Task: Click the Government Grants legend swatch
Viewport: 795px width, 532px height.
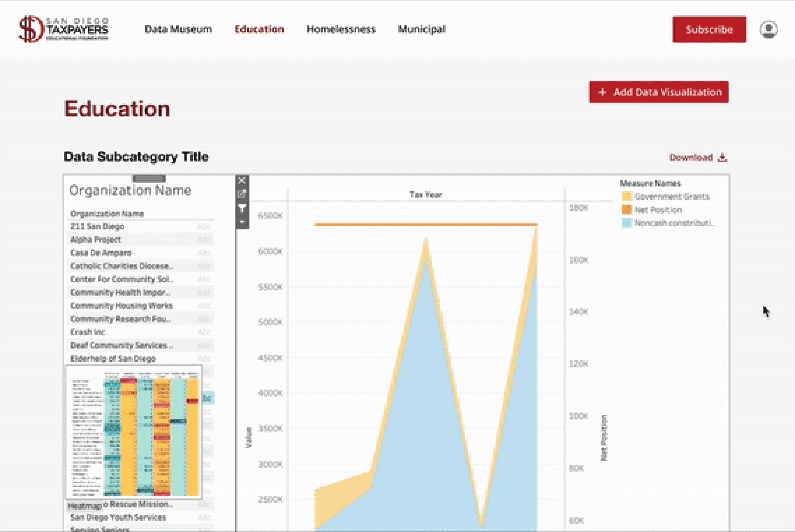Action: [626, 197]
